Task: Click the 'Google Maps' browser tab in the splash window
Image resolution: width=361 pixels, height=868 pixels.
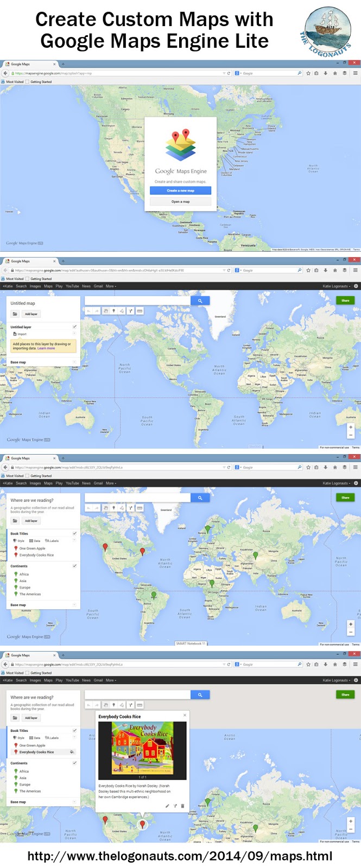Action: pyautogui.click(x=30, y=64)
